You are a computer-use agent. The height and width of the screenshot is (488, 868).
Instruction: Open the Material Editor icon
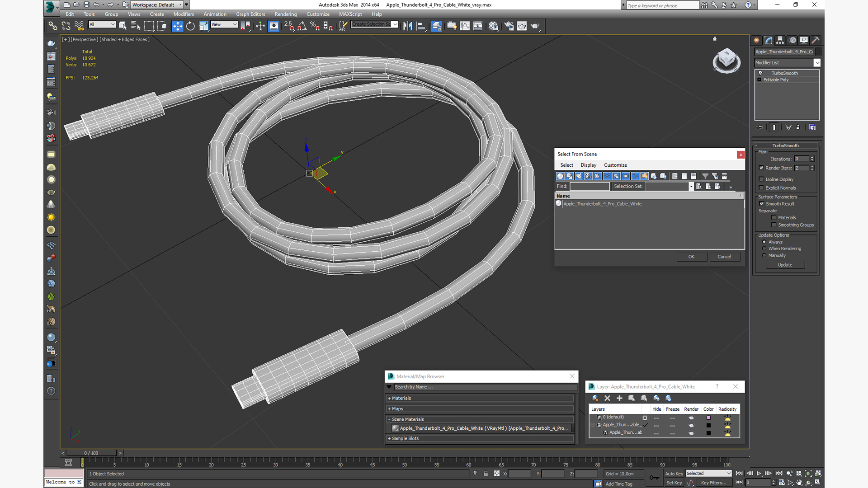point(493,26)
